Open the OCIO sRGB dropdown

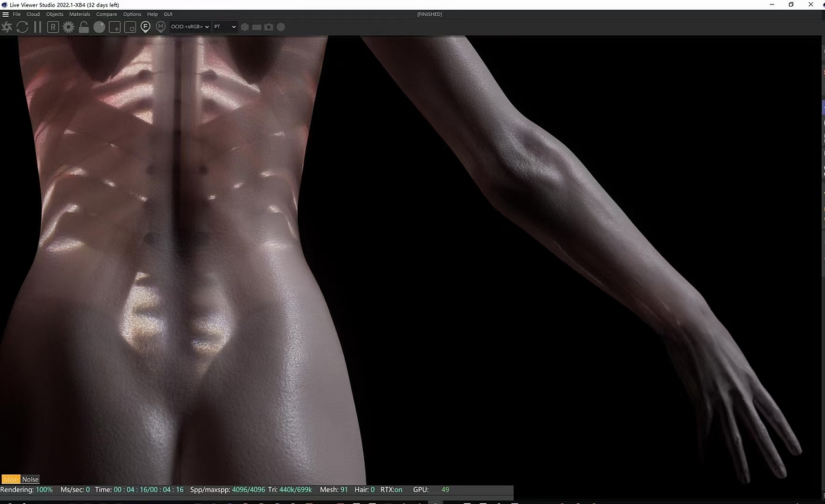190,27
